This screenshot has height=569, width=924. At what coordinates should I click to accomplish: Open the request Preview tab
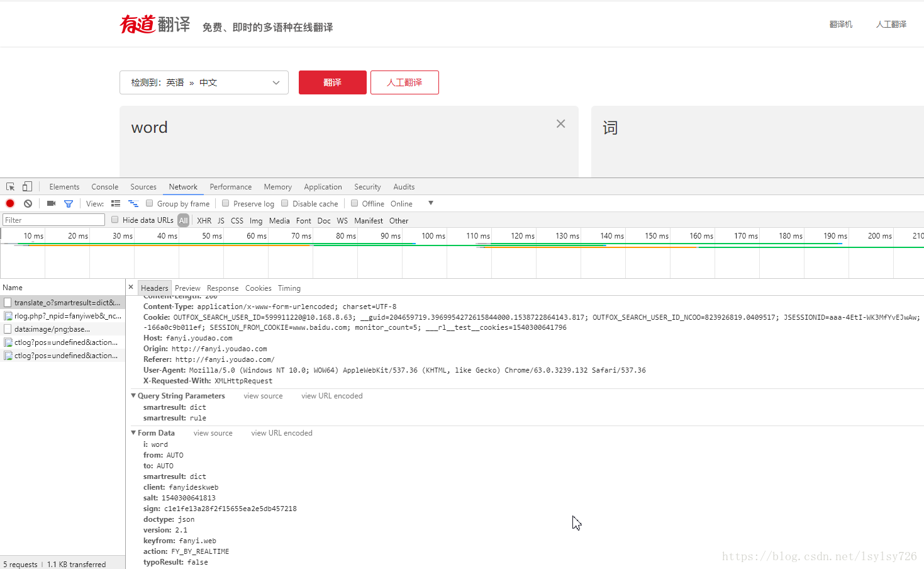(x=187, y=288)
